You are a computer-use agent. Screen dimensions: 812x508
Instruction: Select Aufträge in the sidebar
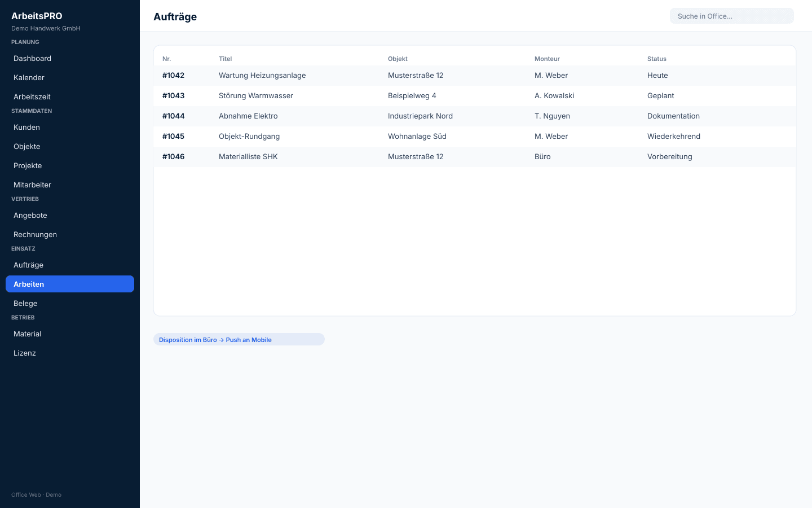[x=70, y=265]
